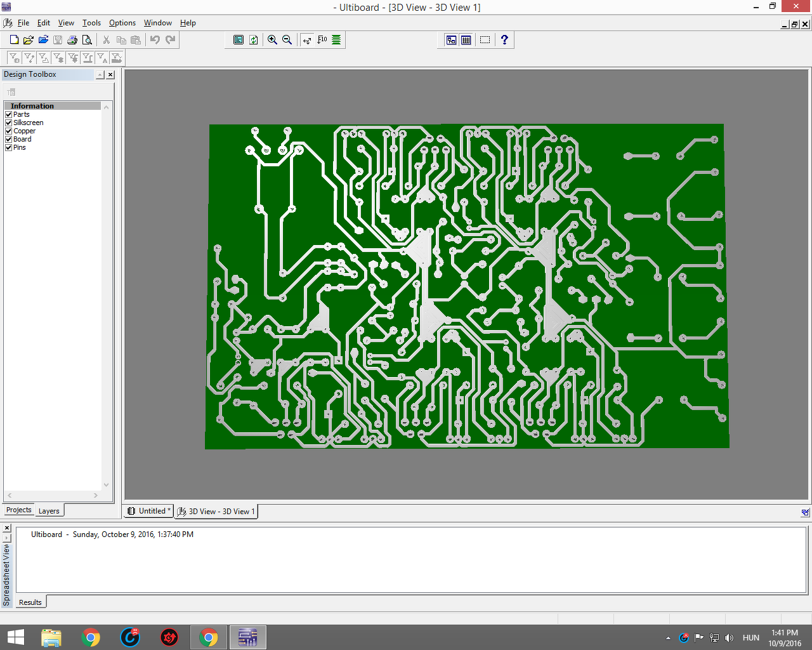This screenshot has height=650, width=812.
Task: Zoom in on the 3D board
Action: pos(272,40)
